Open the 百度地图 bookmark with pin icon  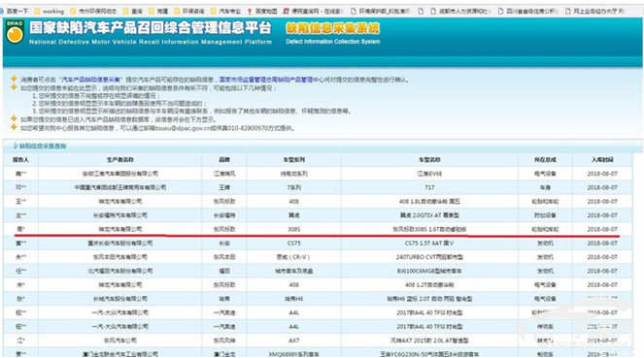262,11
